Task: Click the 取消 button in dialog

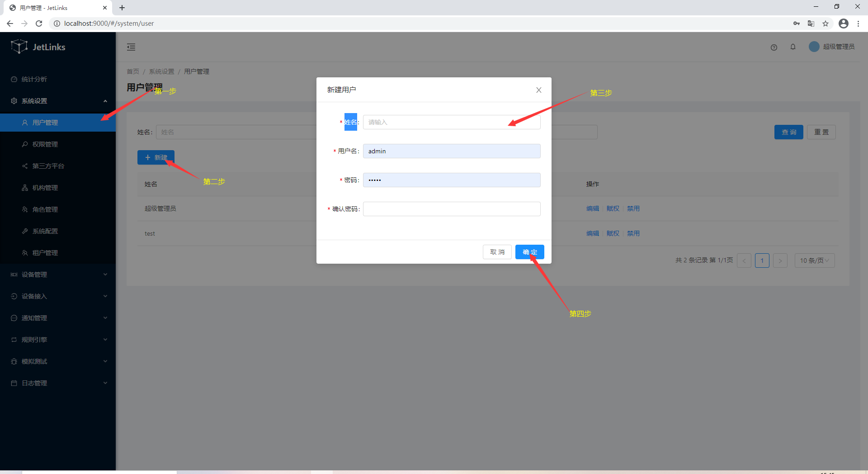Action: point(497,252)
